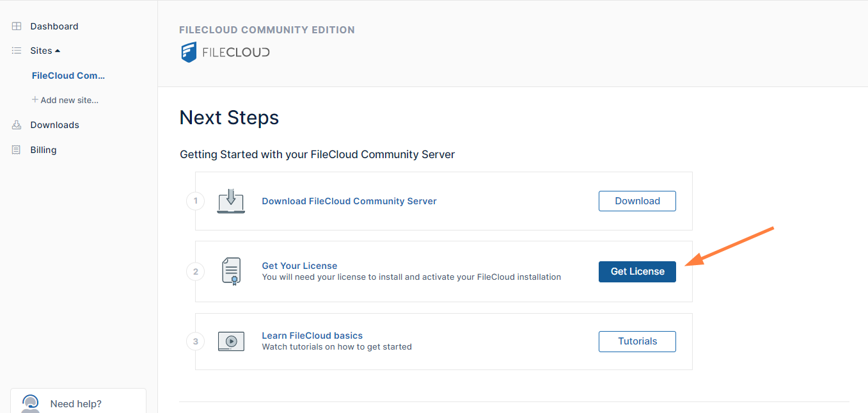This screenshot has height=413, width=868.
Task: Collapse the Sites section in sidebar
Action: (58, 50)
